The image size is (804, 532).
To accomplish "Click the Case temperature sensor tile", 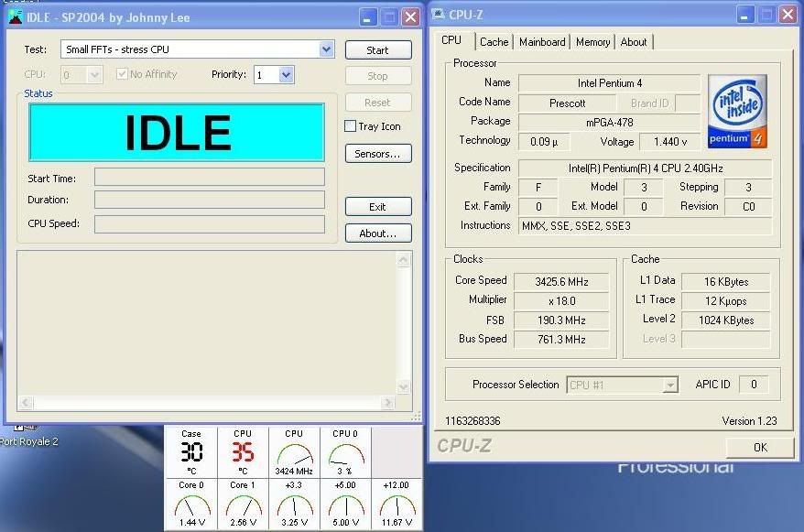I will point(190,452).
